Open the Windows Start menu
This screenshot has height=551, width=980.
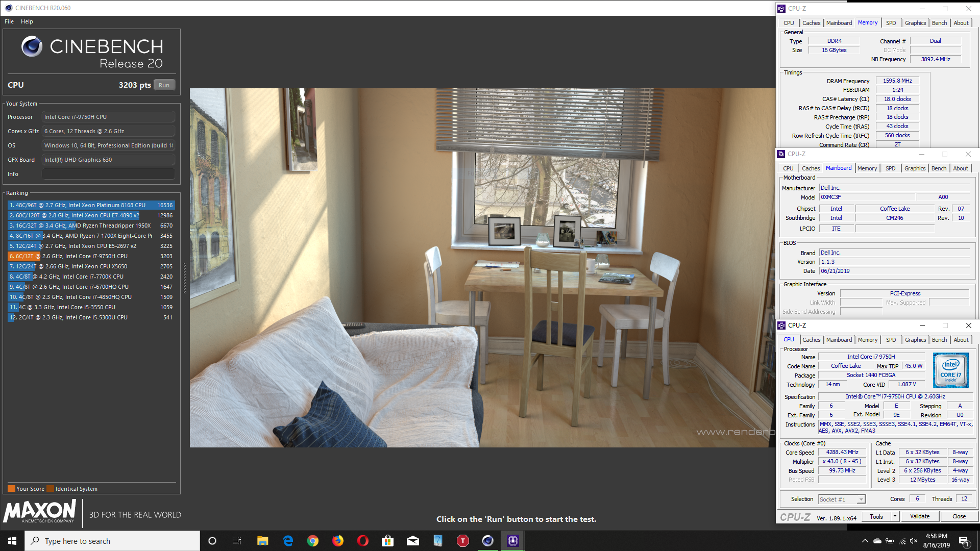(x=12, y=541)
